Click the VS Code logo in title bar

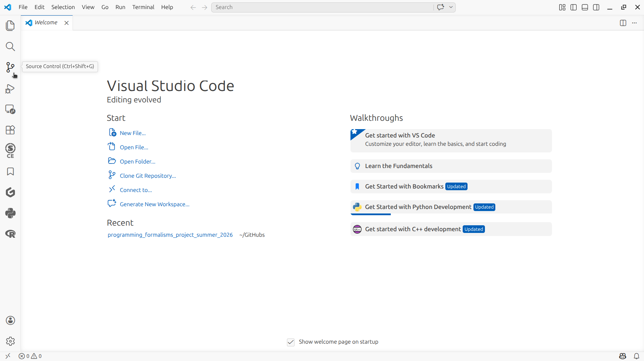point(8,7)
